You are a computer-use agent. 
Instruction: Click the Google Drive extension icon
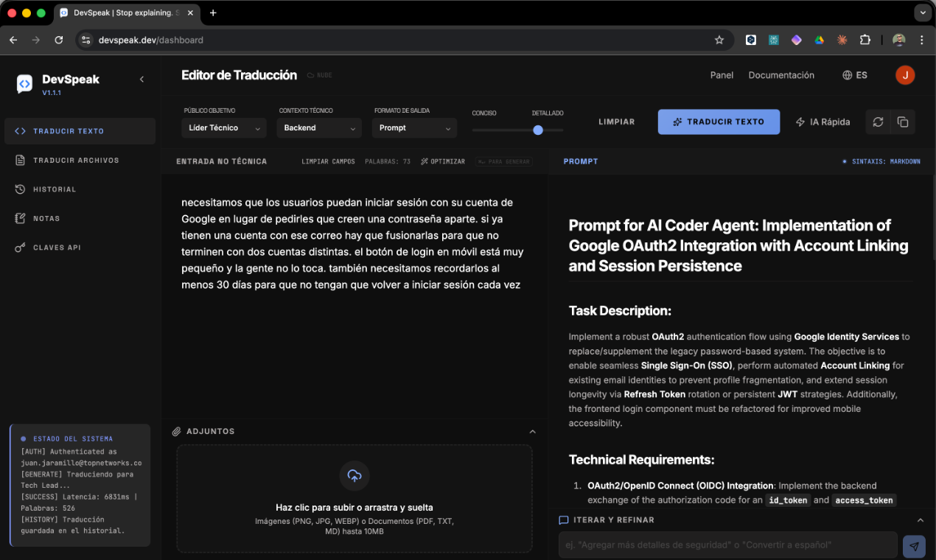pyautogui.click(x=819, y=40)
